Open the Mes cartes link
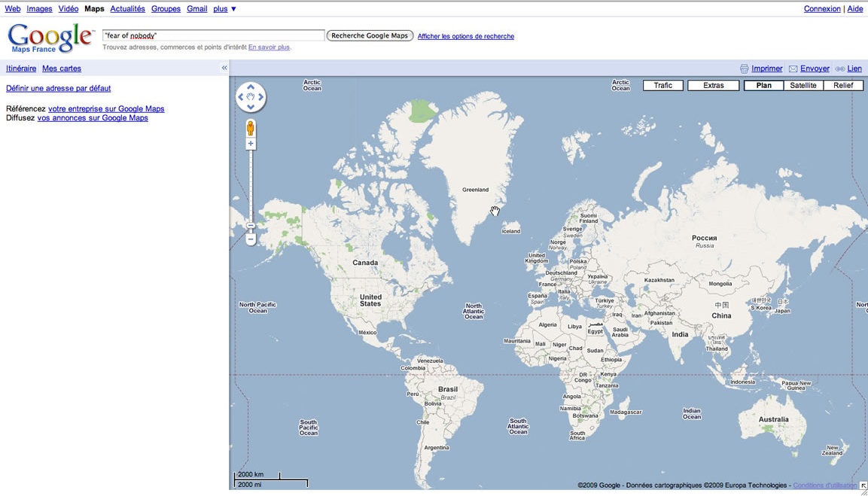 pos(62,68)
